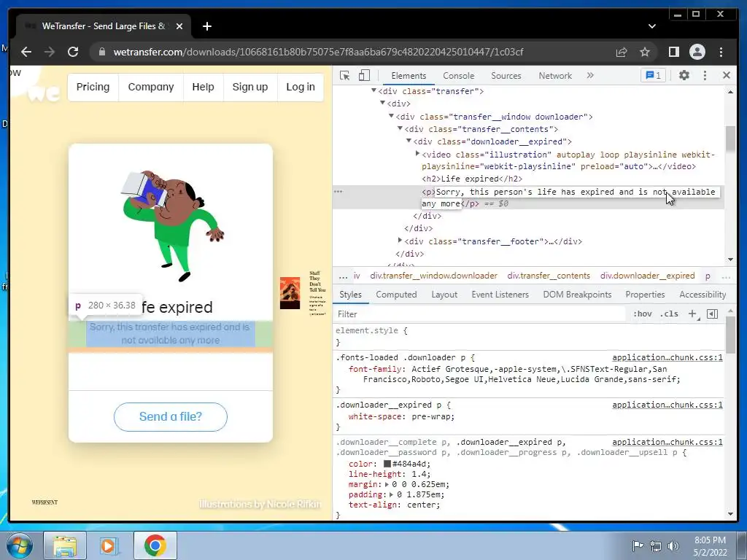Toggle the :hov element state panel

[642, 314]
